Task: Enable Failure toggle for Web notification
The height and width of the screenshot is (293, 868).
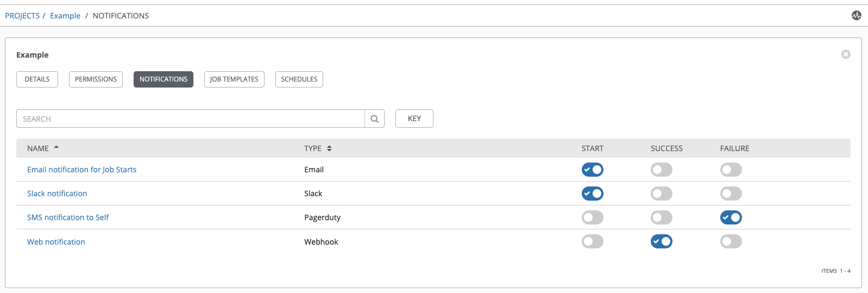Action: click(731, 241)
